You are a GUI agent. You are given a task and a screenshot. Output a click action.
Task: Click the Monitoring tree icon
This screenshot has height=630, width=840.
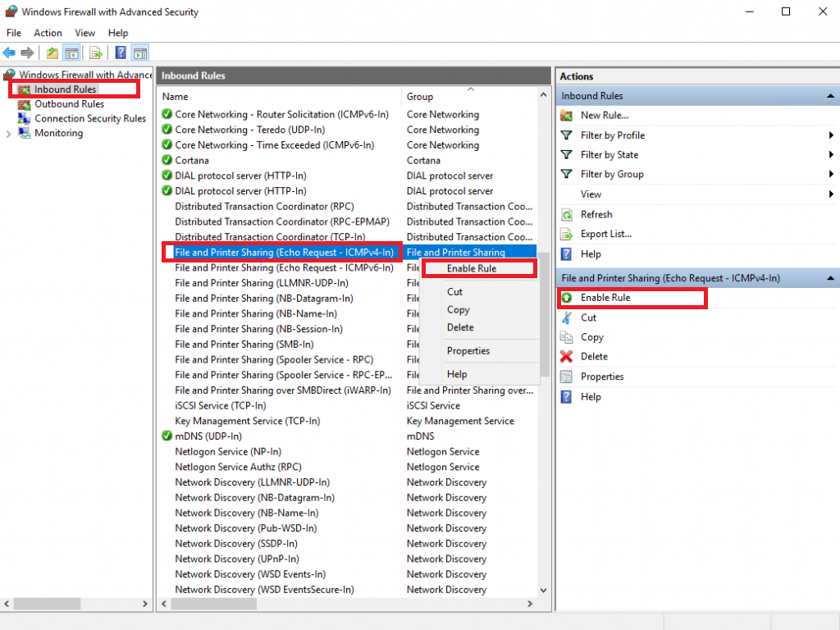pyautogui.click(x=24, y=133)
